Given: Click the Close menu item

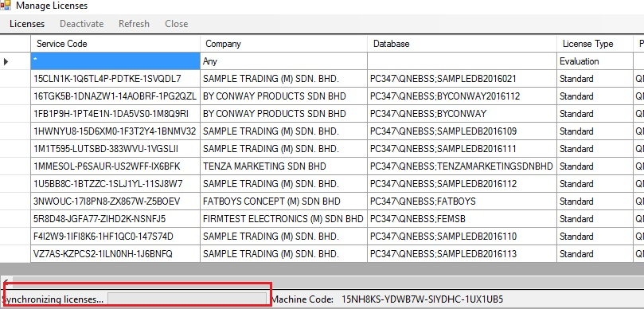Looking at the screenshot, I should pyautogui.click(x=177, y=24).
